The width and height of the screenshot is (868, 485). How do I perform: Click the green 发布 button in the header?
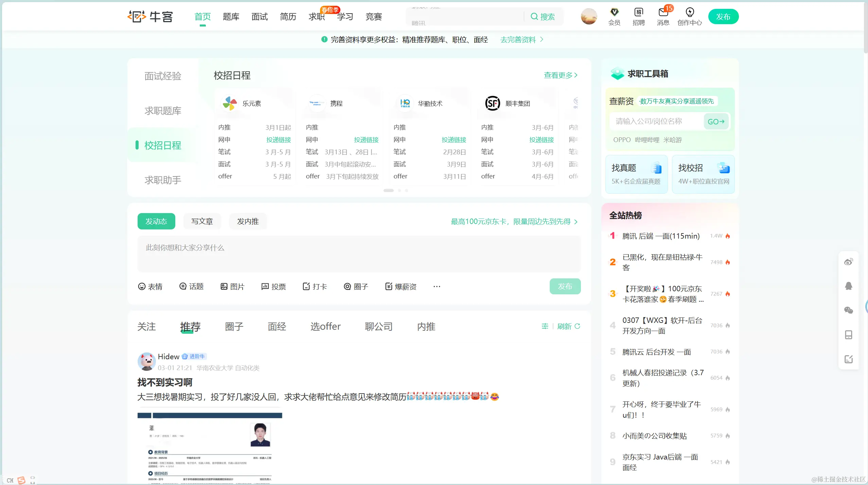[x=723, y=17]
